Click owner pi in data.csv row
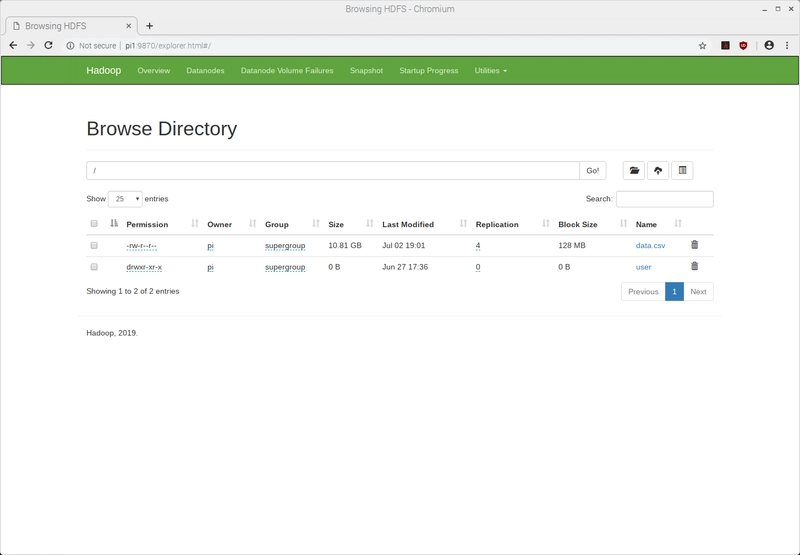The width and height of the screenshot is (800, 555). [x=210, y=246]
